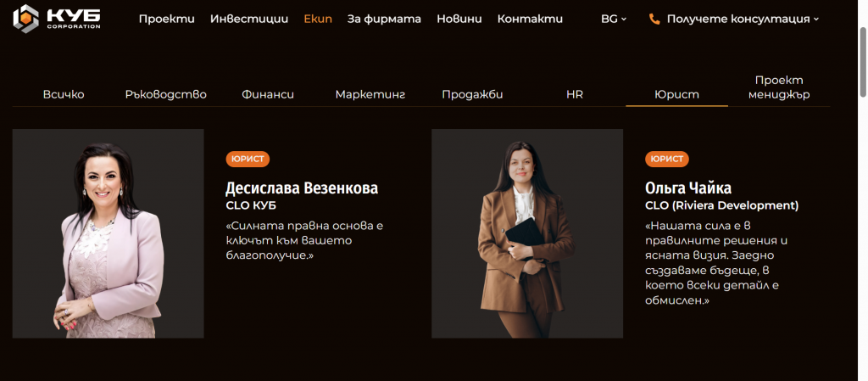The height and width of the screenshot is (381, 868).
Task: Click Десислава Везенкова's photo
Action: [x=108, y=233]
